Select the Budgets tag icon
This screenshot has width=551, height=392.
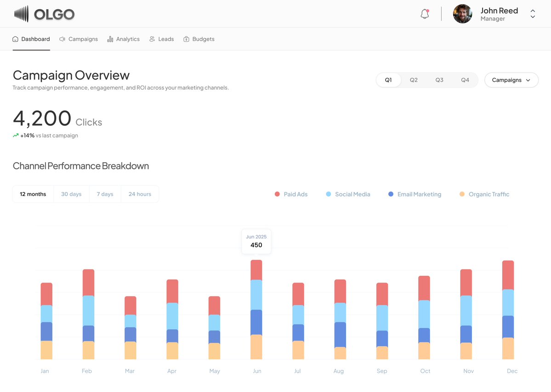click(x=186, y=39)
